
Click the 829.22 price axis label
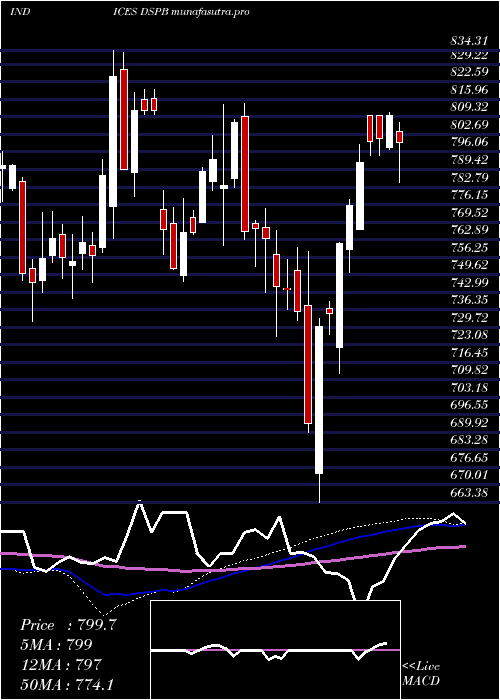coord(469,55)
